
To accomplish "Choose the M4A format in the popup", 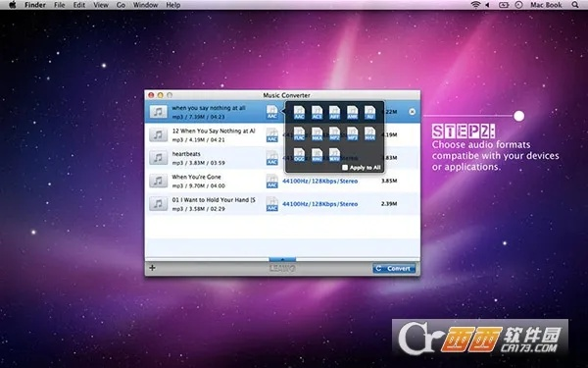I will pyautogui.click(x=369, y=133).
